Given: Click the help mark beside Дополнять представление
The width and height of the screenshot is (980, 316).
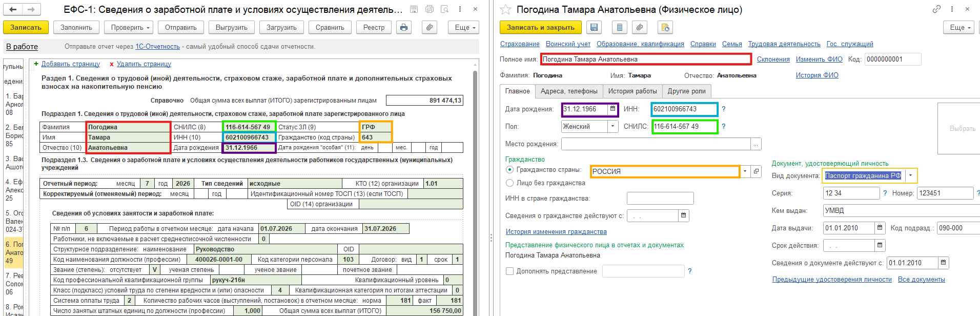Looking at the screenshot, I should tap(690, 271).
